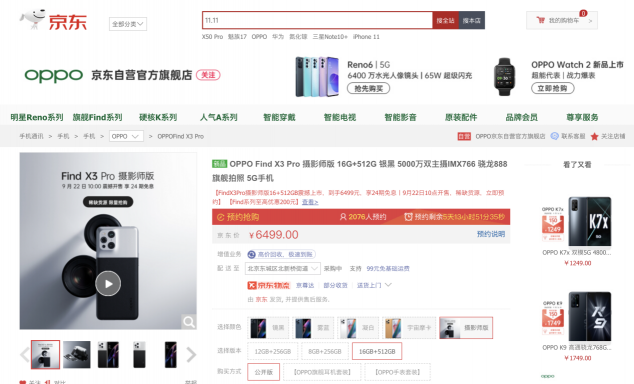Open the 尊享服务 menu
The height and width of the screenshot is (384, 634).
583,117
